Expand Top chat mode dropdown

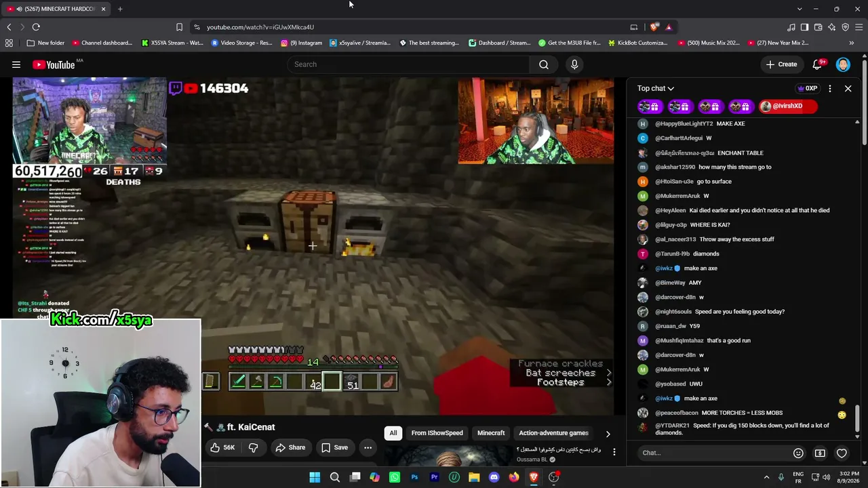(656, 88)
